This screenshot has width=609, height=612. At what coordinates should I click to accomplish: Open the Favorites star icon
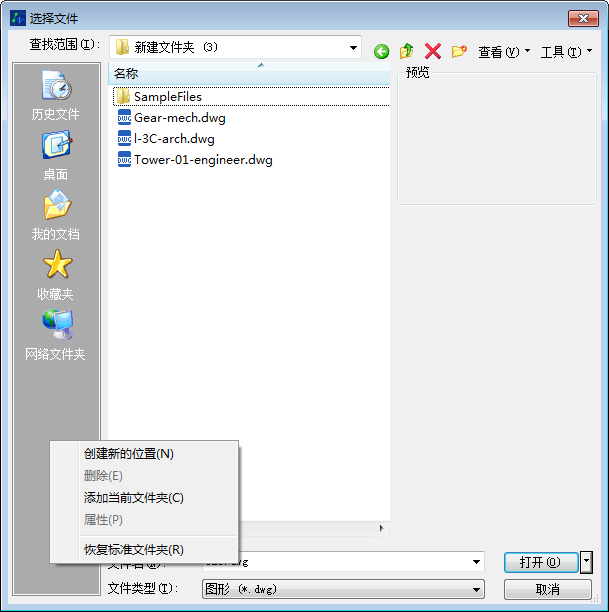[57, 265]
